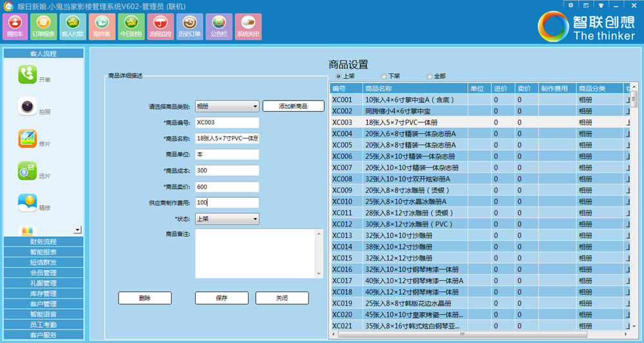This screenshot has height=343, width=644.
Task: Click the product table vertical scrollbar
Action: (634, 205)
